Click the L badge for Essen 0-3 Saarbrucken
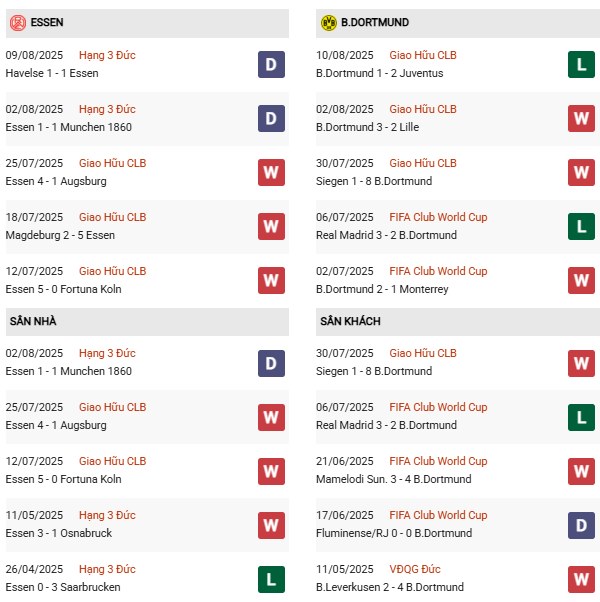The width and height of the screenshot is (600, 602). coord(271,578)
